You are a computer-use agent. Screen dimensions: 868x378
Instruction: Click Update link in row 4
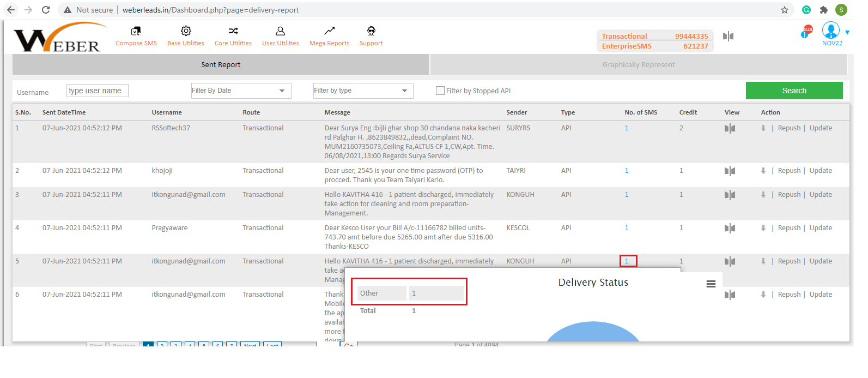(x=821, y=228)
